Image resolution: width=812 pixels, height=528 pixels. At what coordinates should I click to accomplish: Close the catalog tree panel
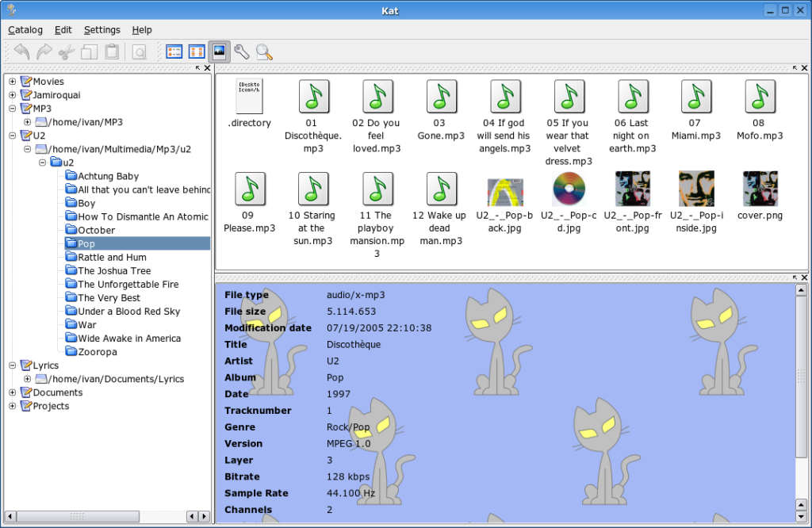pyautogui.click(x=208, y=68)
